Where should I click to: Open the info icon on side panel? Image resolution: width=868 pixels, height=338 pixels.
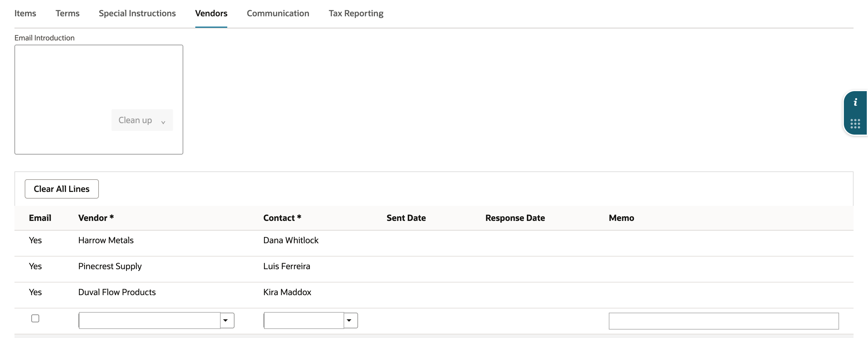[855, 102]
